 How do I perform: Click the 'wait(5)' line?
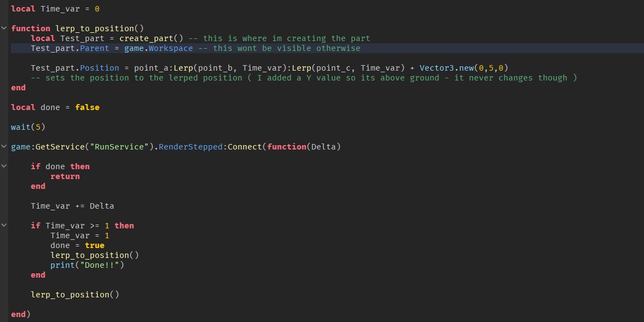pyautogui.click(x=28, y=127)
